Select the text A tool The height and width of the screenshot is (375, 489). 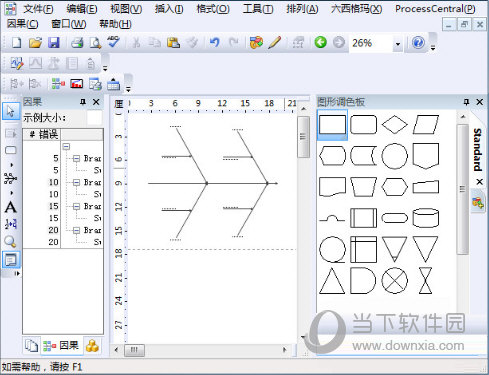[11, 207]
